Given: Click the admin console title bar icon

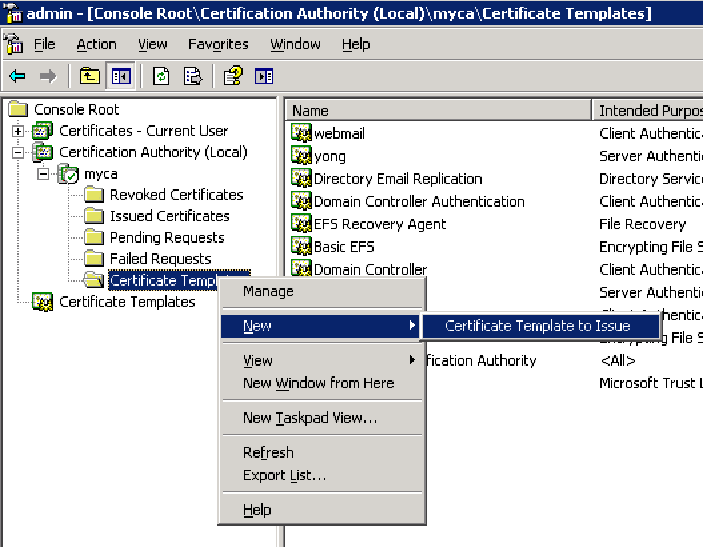Looking at the screenshot, I should (x=13, y=13).
